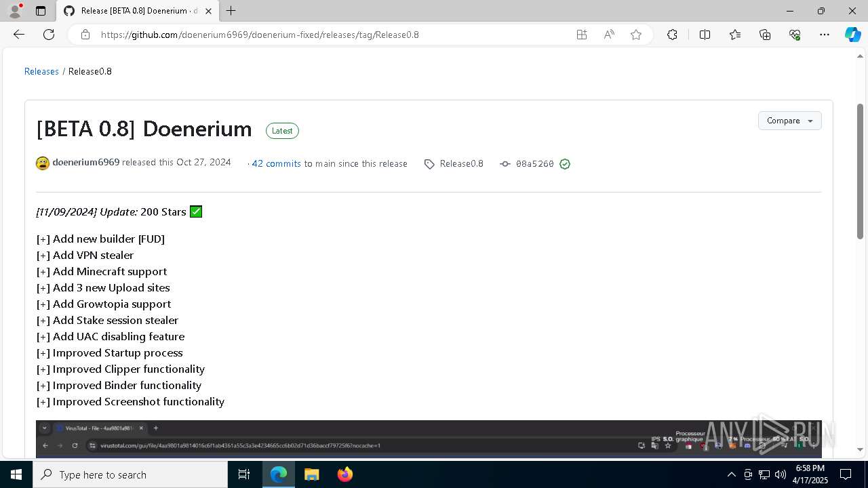Screen dimensions: 868x488
Task: Open the browser profile icon
Action: point(15,11)
